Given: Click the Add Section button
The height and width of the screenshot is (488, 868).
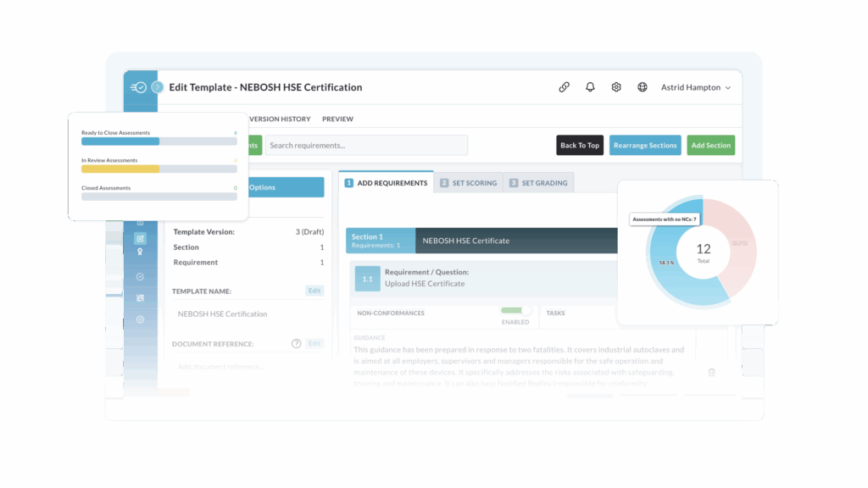Looking at the screenshot, I should click(x=710, y=145).
